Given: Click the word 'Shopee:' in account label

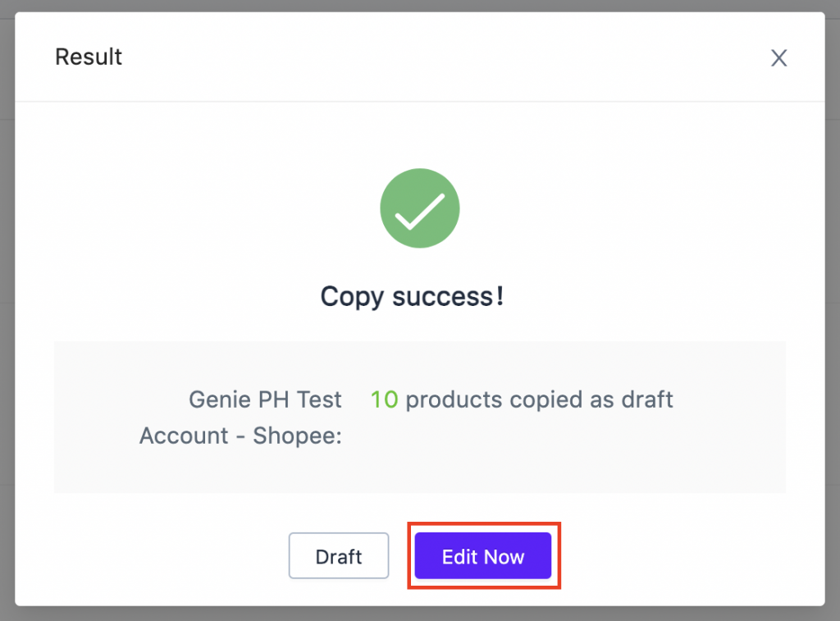Looking at the screenshot, I should point(297,436).
